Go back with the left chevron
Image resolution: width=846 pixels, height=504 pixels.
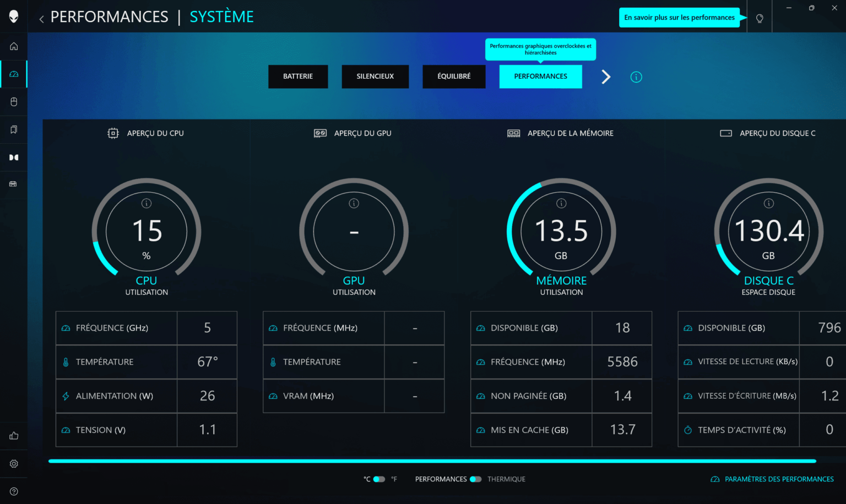(x=41, y=19)
